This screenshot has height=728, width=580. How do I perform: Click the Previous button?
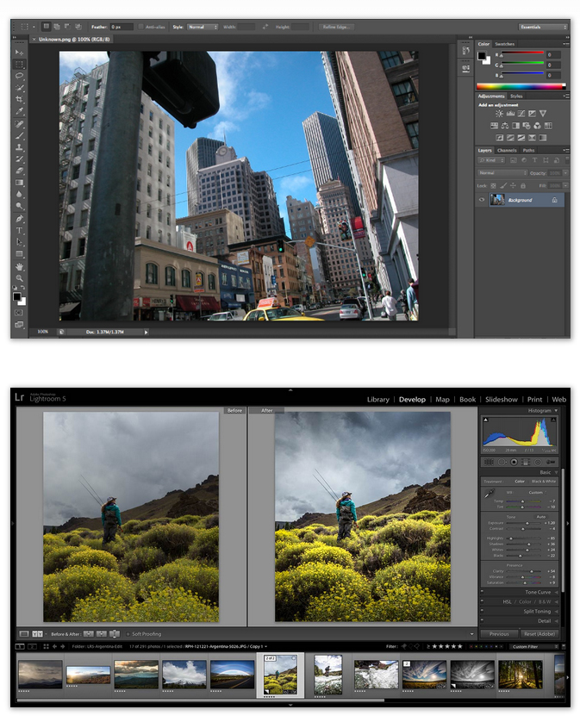(499, 633)
